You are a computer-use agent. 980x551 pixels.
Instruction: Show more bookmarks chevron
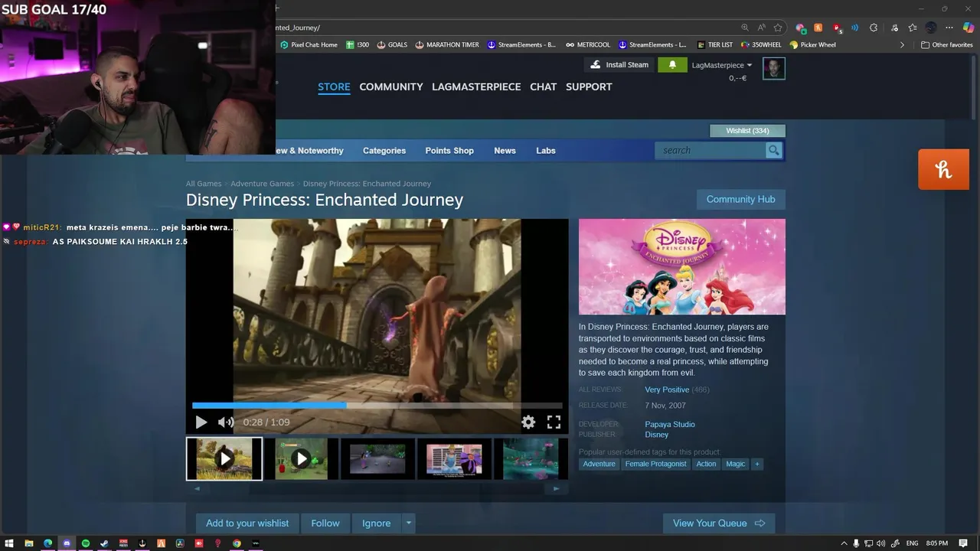point(902,44)
